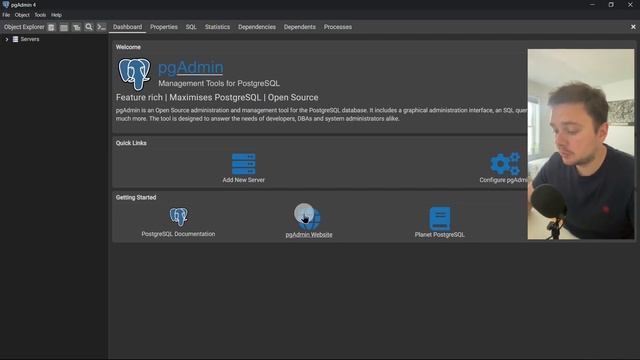
Task: Select the Servers tree item label
Action: [30, 39]
